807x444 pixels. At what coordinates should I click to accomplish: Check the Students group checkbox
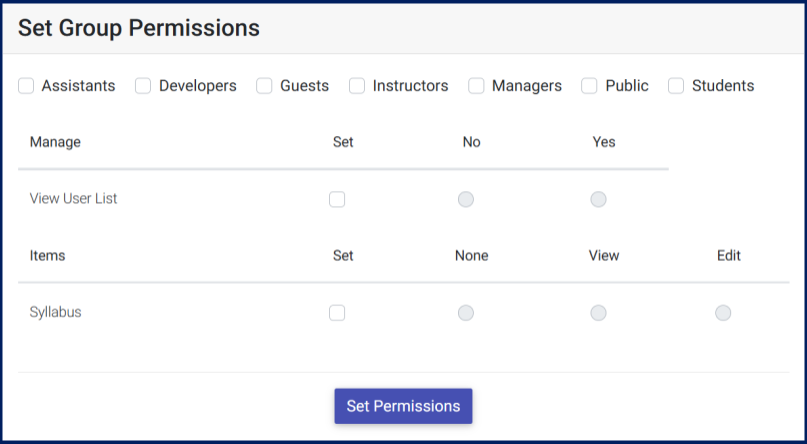[x=676, y=86]
